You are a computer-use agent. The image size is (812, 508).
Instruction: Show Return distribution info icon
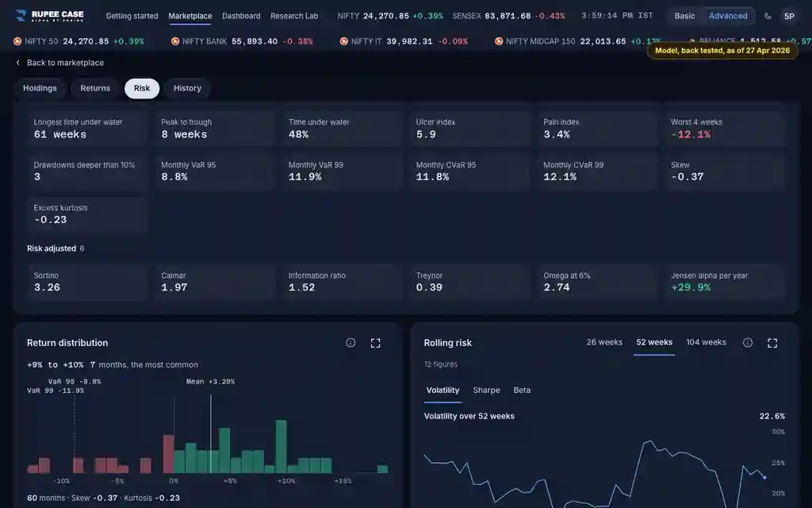coord(350,343)
